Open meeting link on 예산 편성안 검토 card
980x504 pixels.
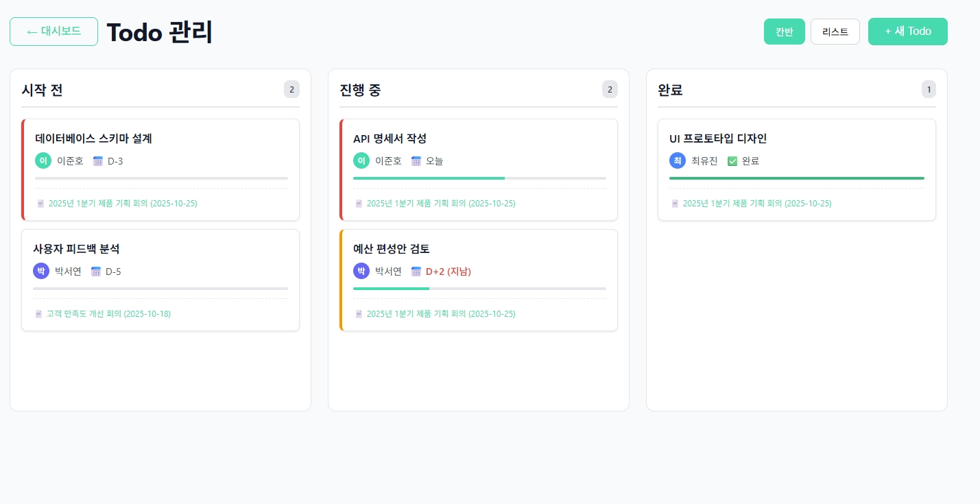pyautogui.click(x=441, y=314)
